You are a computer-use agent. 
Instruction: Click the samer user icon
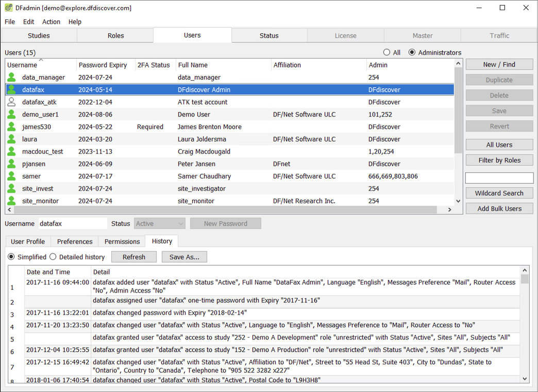12,176
